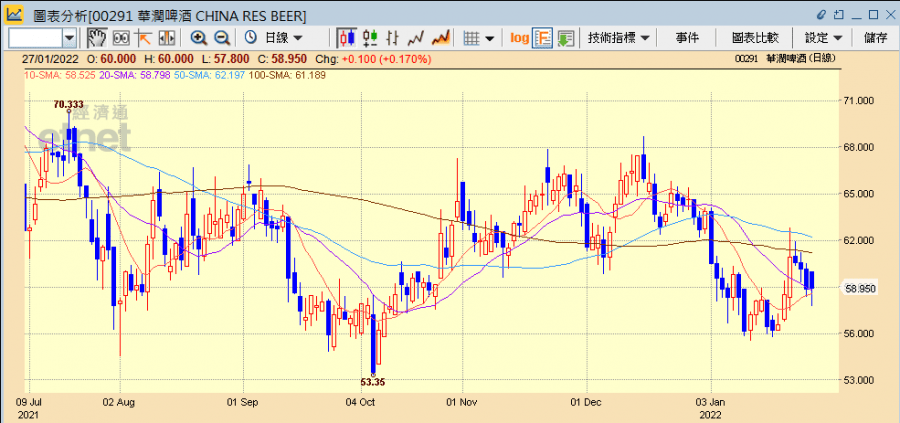Screen dimensions: 900x423
Task: Toggle log scale on the chart
Action: (x=519, y=38)
